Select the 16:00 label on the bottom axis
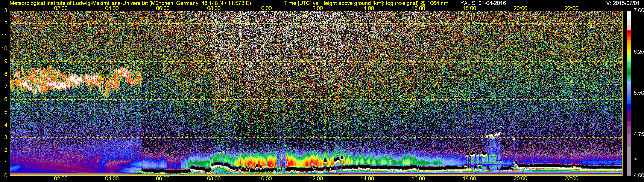 (418, 179)
